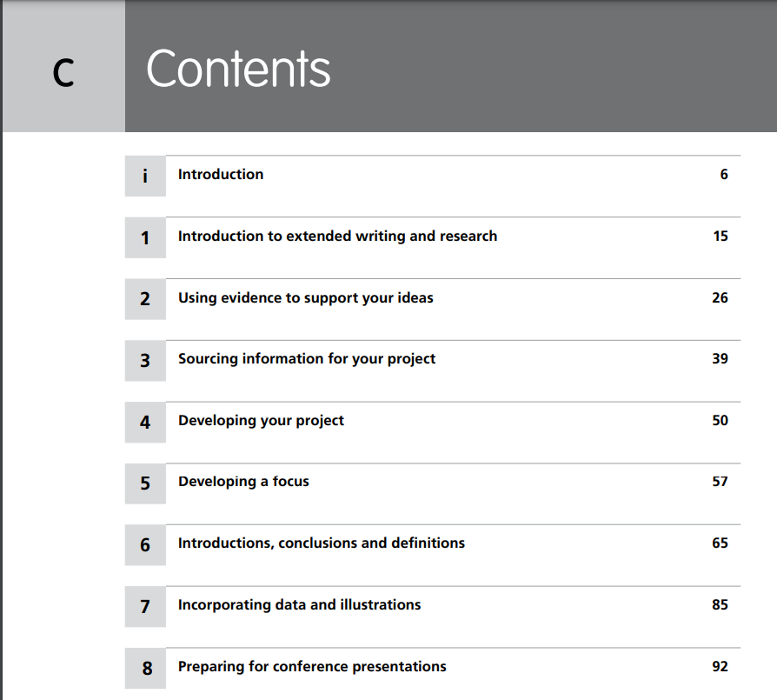Screen dimensions: 777x700
Task: Click the chapter number 1 box
Action: (x=145, y=237)
